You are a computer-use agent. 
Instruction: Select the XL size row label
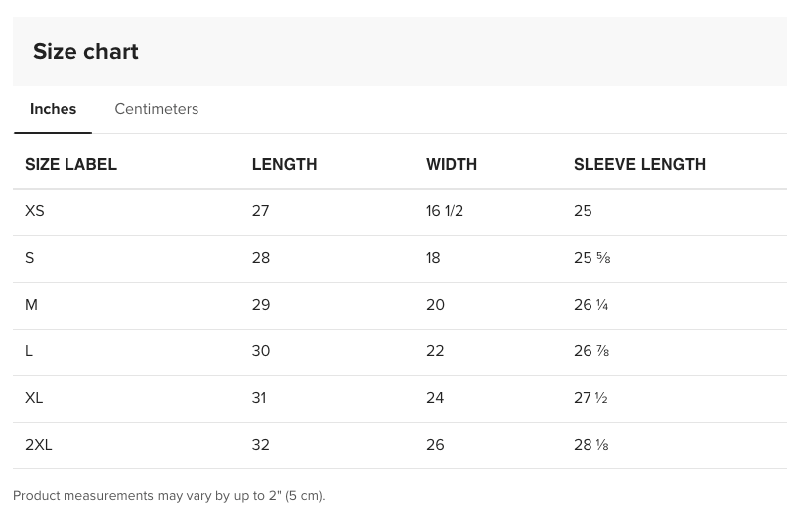34,398
